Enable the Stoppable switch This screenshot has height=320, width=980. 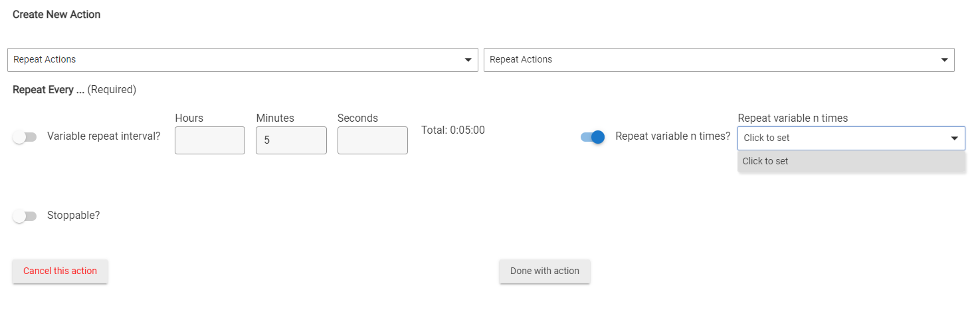[x=25, y=216]
